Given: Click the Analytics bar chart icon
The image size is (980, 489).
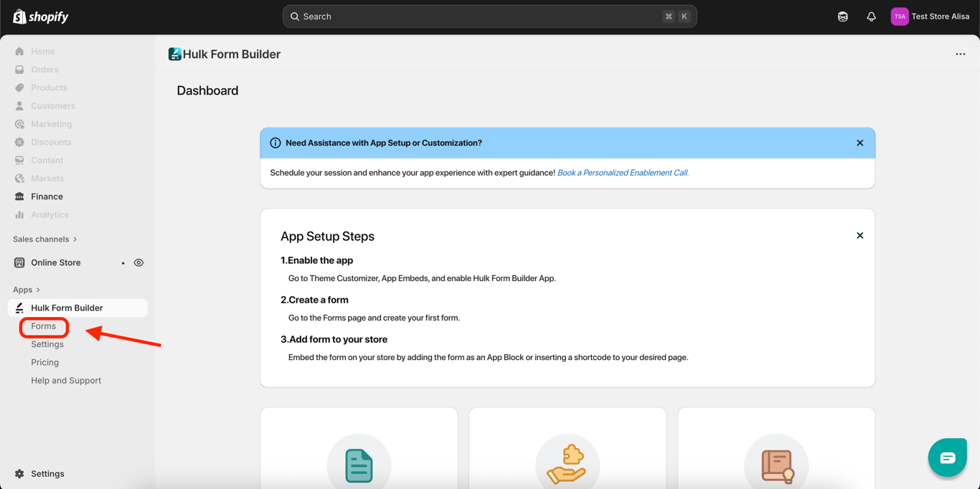Looking at the screenshot, I should pos(19,214).
